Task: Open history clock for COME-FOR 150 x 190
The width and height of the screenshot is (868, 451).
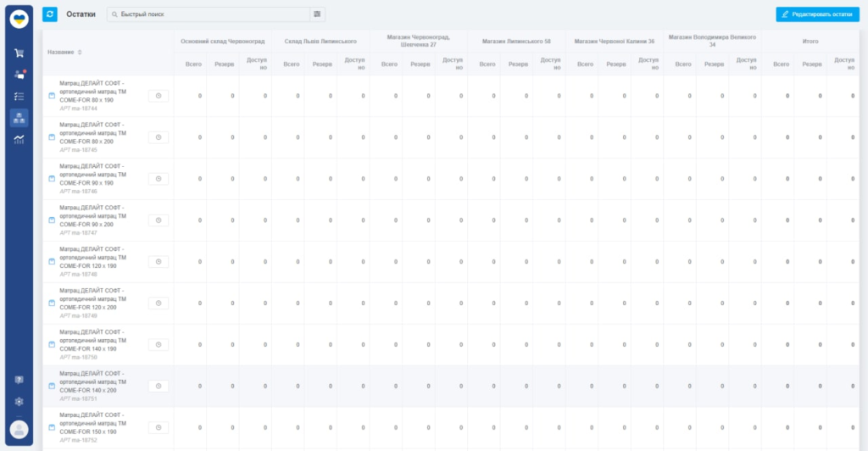Action: tap(159, 428)
